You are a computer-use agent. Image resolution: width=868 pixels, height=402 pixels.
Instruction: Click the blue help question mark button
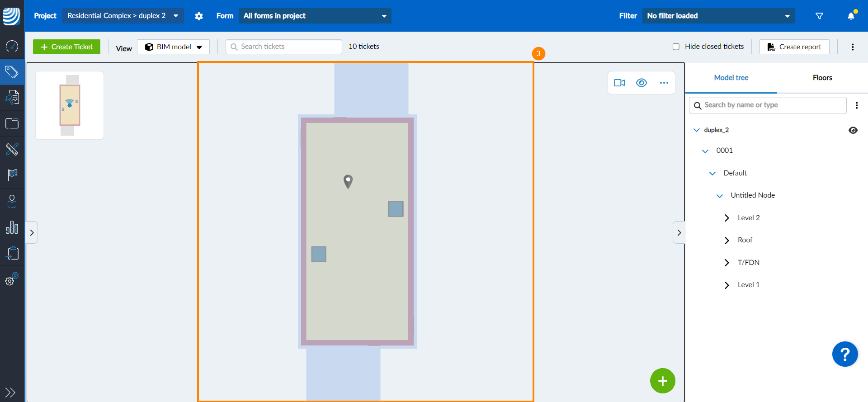click(844, 354)
